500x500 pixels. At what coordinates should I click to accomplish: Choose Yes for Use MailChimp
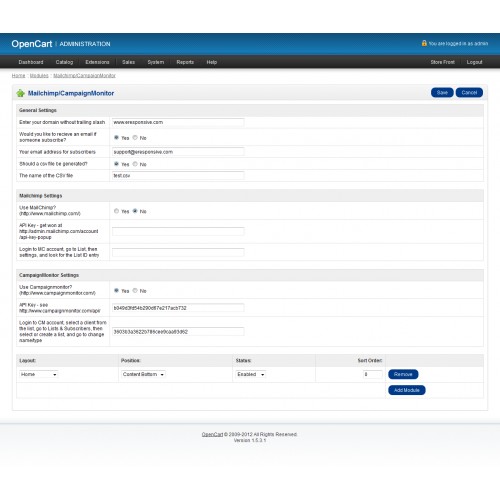[116, 211]
